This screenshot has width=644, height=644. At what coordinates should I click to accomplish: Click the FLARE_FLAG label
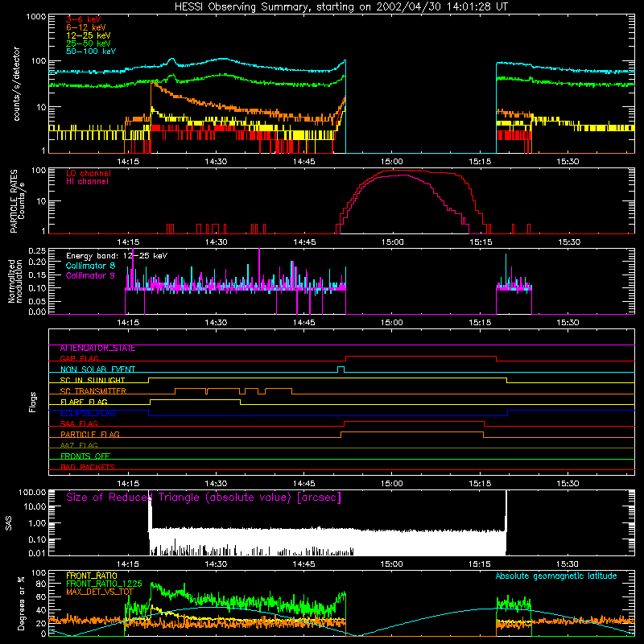pyautogui.click(x=84, y=402)
